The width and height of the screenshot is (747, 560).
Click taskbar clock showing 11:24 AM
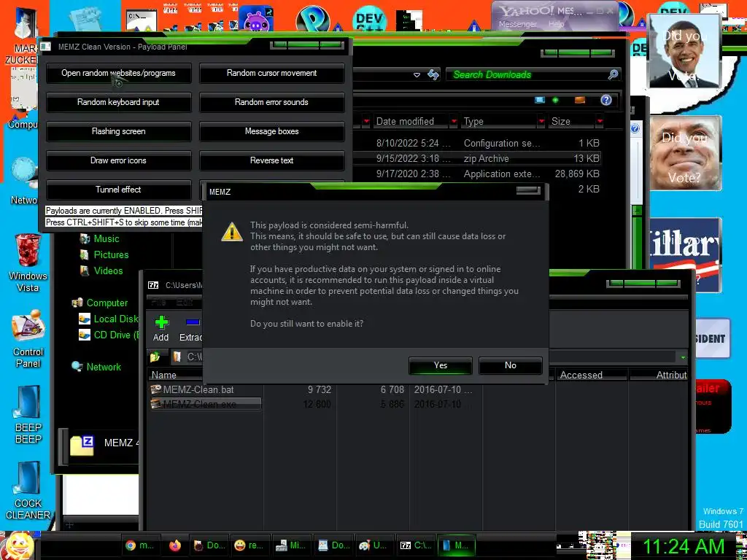click(x=684, y=545)
